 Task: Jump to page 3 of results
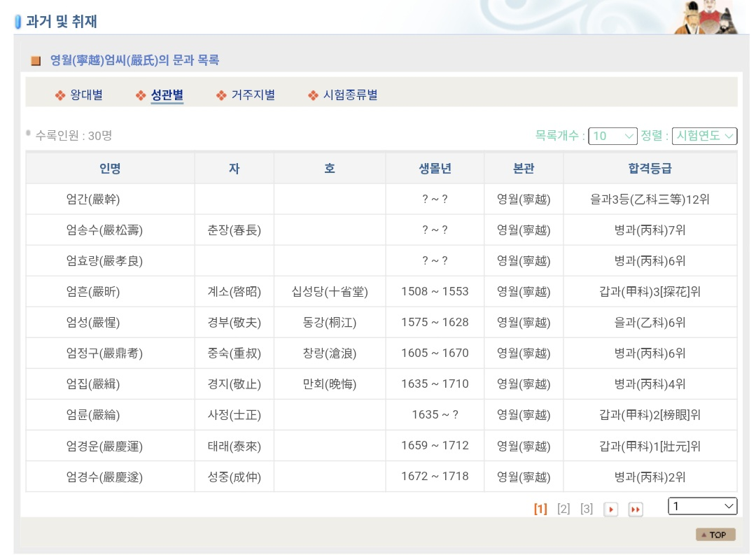point(587,509)
